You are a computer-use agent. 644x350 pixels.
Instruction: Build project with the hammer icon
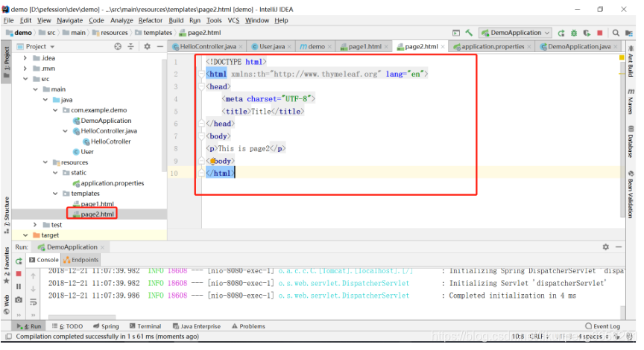[469, 33]
